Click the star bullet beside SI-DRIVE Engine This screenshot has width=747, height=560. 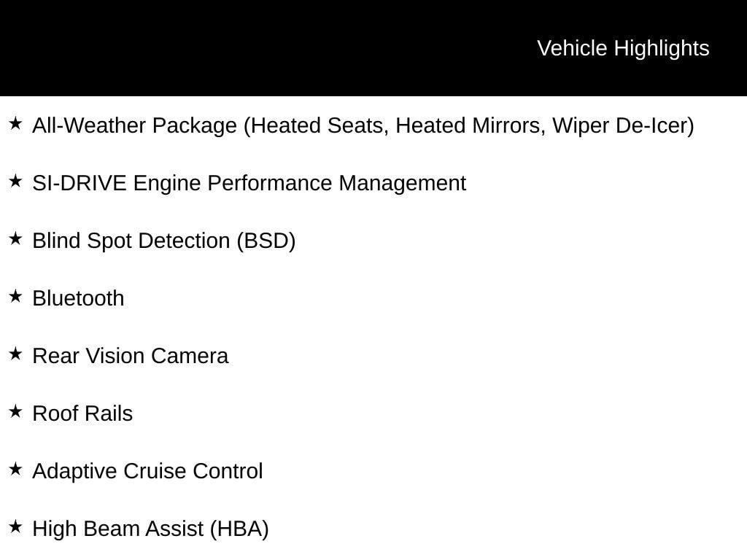point(15,181)
